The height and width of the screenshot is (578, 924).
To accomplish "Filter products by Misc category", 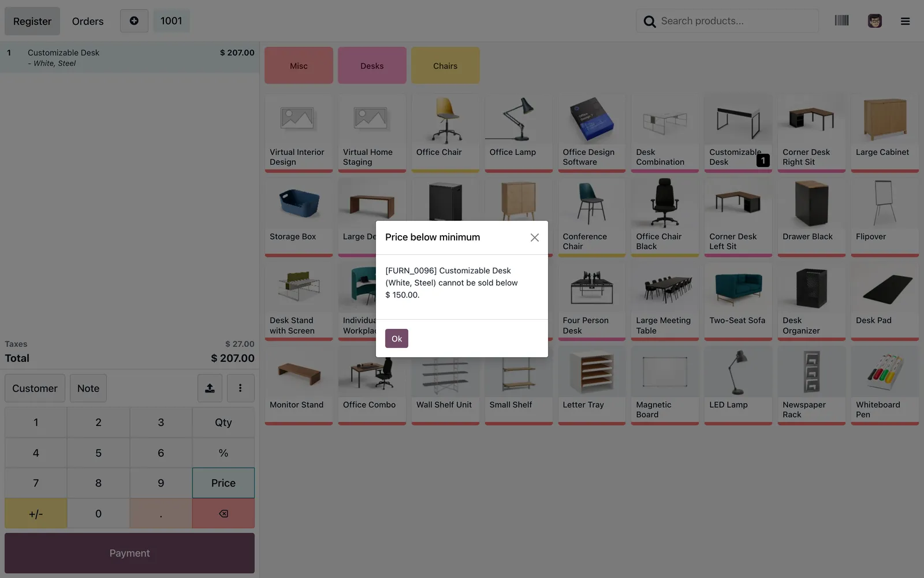I will (x=299, y=65).
